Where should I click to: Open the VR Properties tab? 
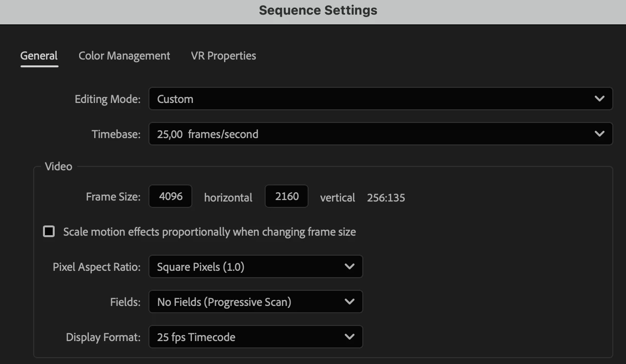pos(223,56)
